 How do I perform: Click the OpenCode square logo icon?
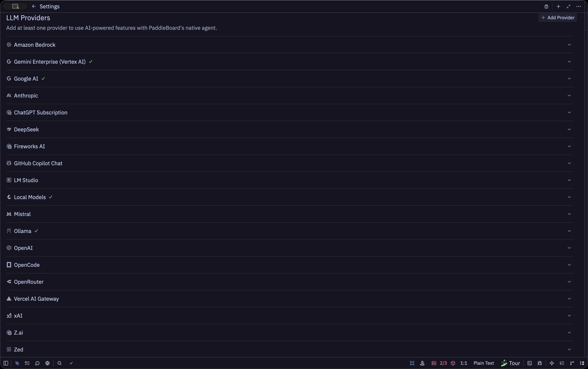point(9,265)
